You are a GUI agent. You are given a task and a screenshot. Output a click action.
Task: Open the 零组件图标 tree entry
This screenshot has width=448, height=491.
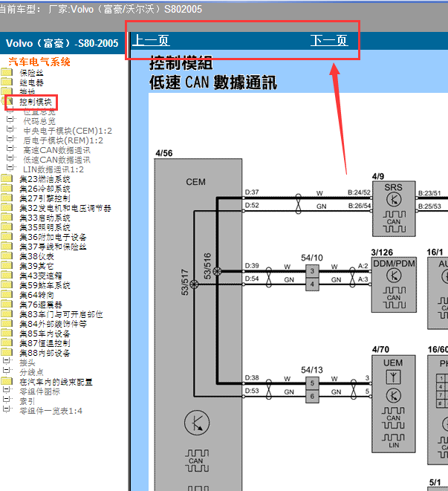tap(39, 391)
